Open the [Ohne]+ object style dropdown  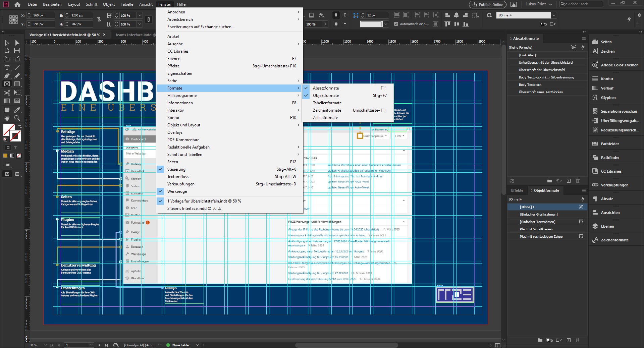pos(554,15)
